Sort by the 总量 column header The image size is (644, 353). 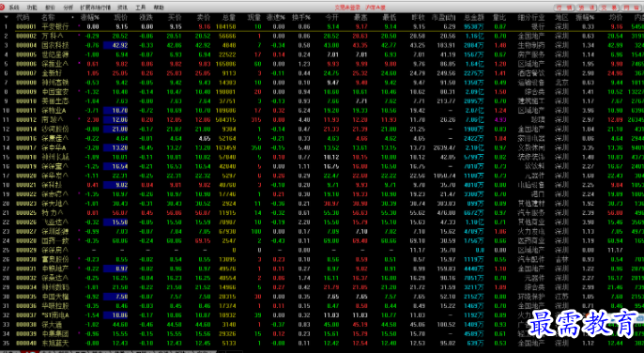(229, 17)
